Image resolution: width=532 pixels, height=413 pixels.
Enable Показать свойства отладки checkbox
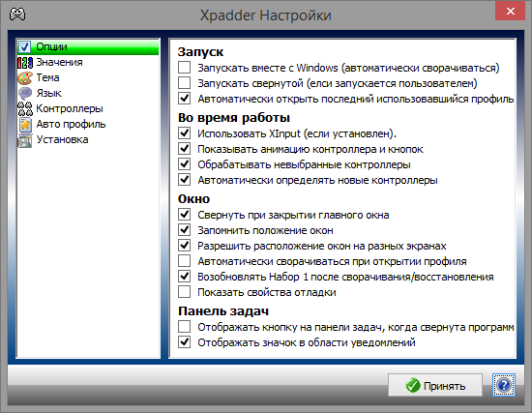click(x=184, y=292)
